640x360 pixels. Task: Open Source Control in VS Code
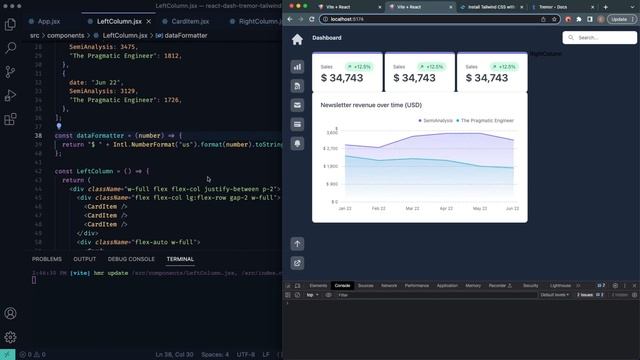coord(10,72)
